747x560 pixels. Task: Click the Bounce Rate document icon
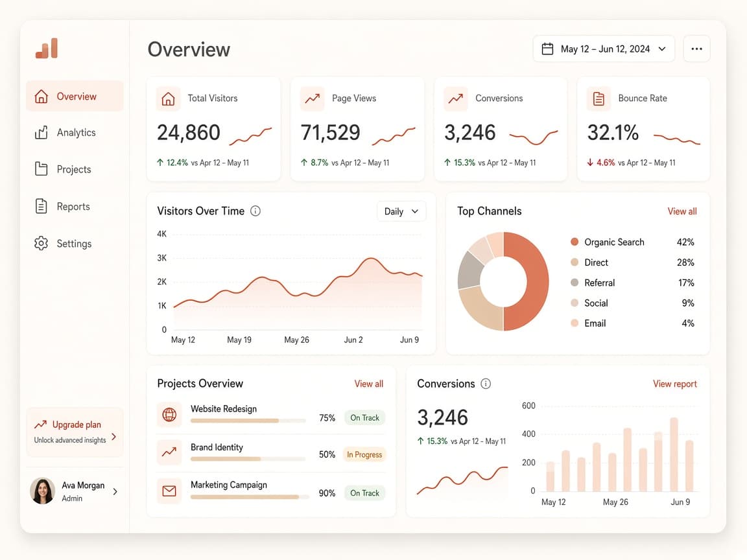pyautogui.click(x=599, y=99)
